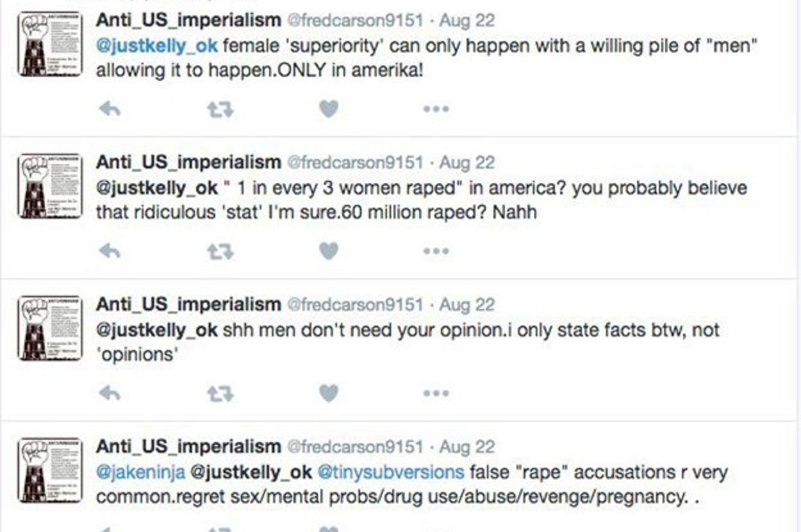Screen dimensions: 801x532
Task: Retweet the "ONLY in amerika" tweet
Action: (x=220, y=110)
